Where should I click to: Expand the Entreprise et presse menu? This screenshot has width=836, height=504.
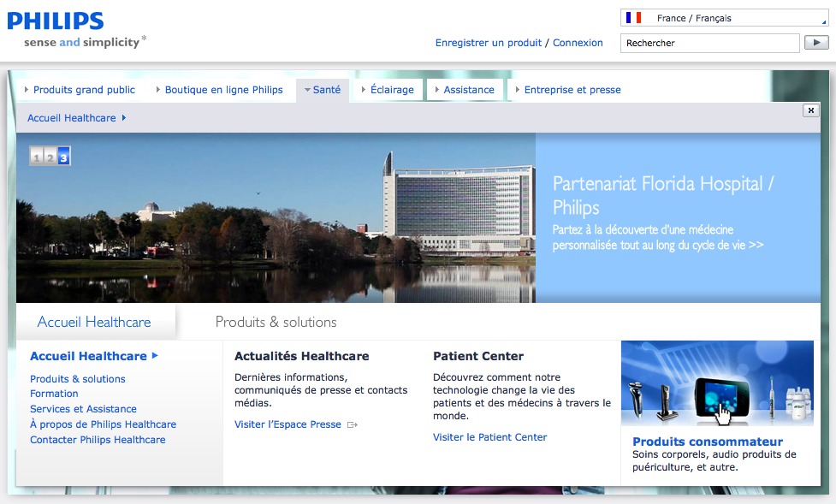pos(568,90)
